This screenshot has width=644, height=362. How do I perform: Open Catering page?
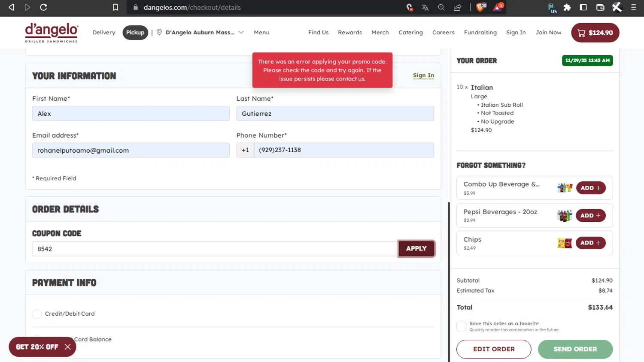coord(410,33)
